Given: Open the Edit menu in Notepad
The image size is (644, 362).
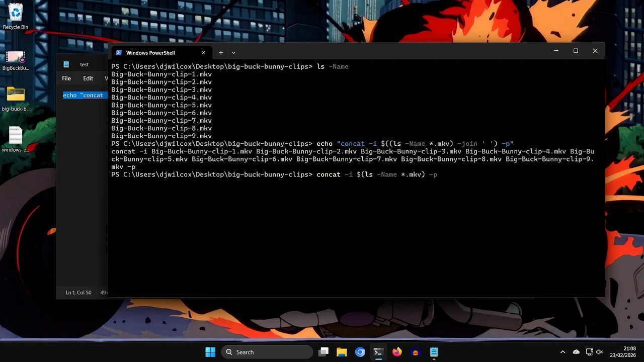Looking at the screenshot, I should click(x=88, y=78).
